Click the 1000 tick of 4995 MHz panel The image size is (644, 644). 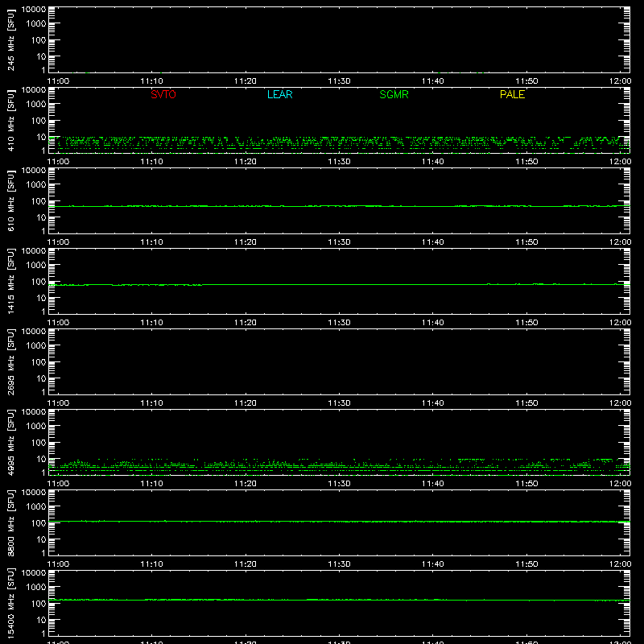coord(36,426)
